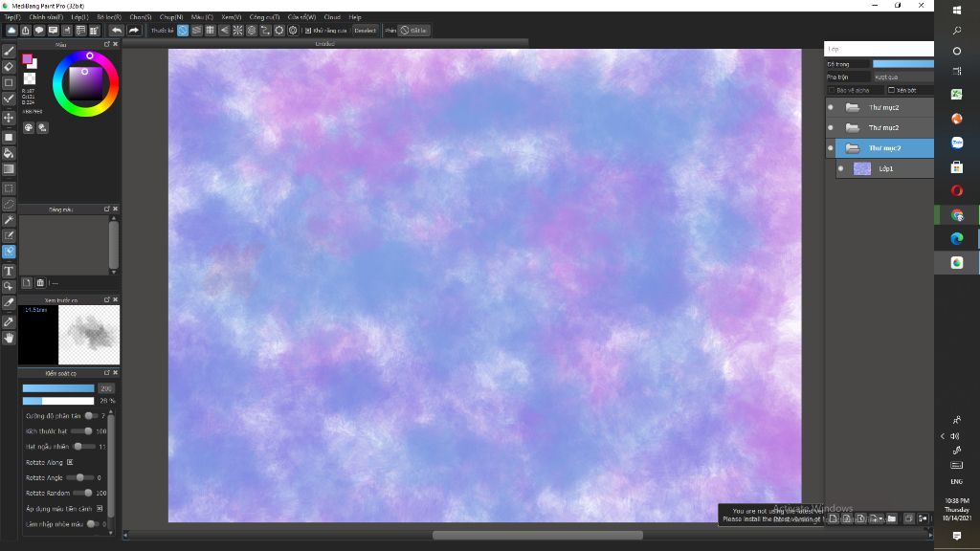980x551 pixels.
Task: Select the rectangular Select tool
Action: tap(9, 188)
